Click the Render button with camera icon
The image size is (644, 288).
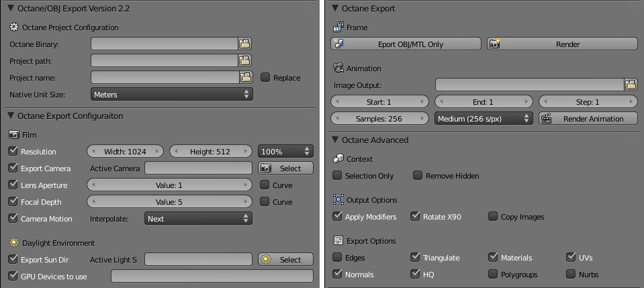pyautogui.click(x=561, y=44)
